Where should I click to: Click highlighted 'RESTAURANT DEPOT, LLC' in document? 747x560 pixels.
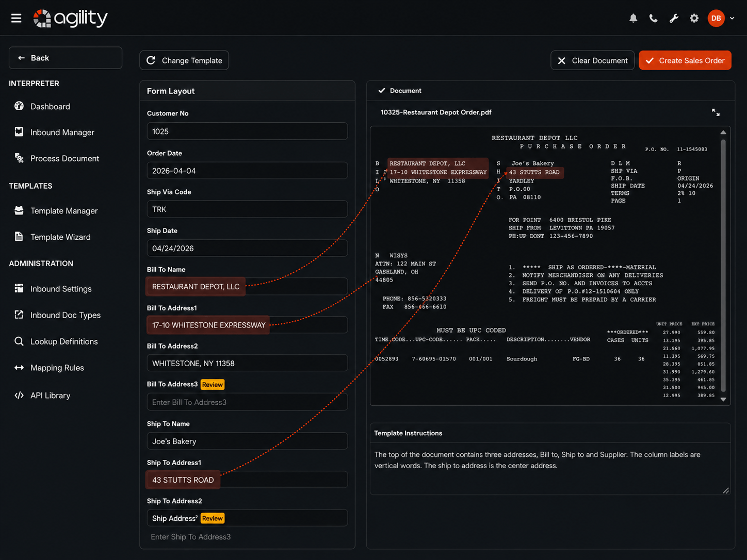427,163
